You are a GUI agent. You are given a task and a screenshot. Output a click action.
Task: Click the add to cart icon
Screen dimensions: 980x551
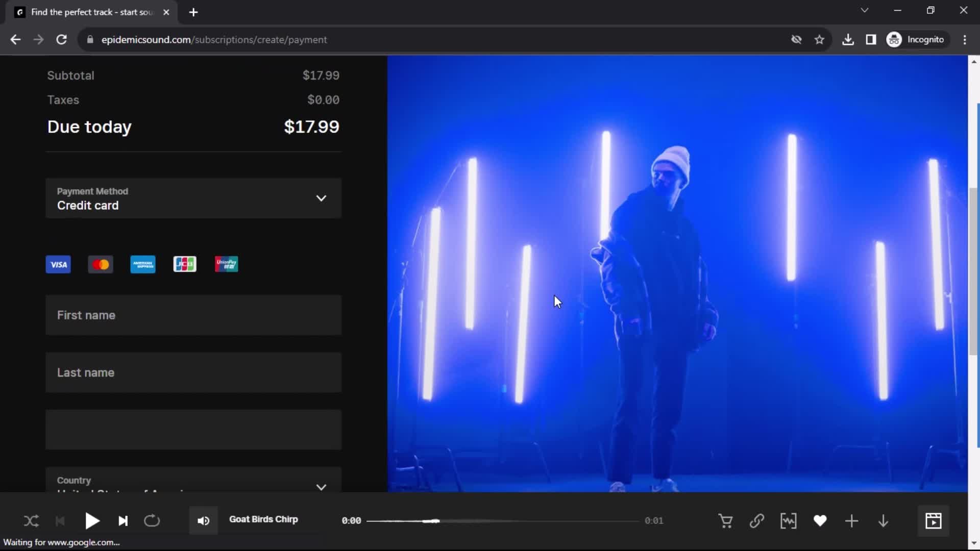726,520
